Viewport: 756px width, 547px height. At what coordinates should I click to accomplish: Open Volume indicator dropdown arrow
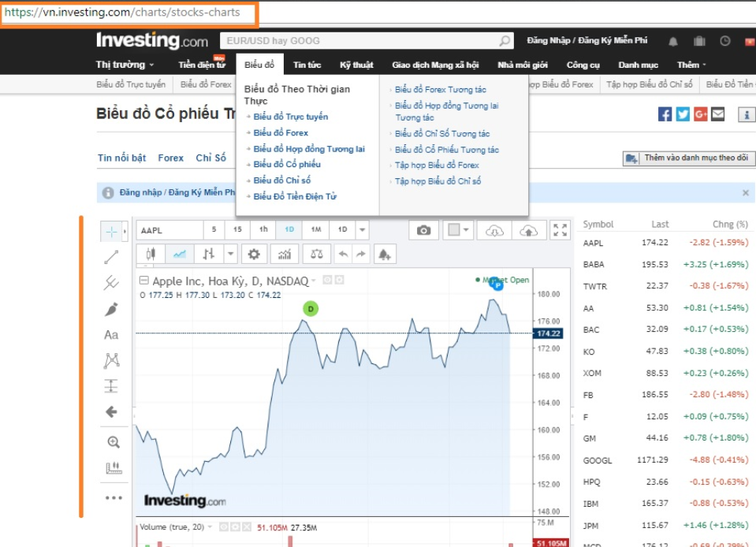tap(210, 527)
